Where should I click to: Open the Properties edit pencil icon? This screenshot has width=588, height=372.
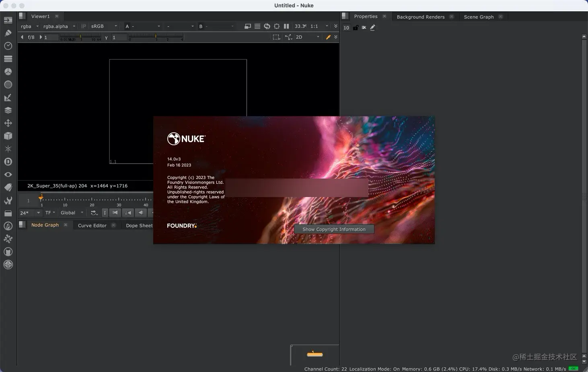[373, 28]
